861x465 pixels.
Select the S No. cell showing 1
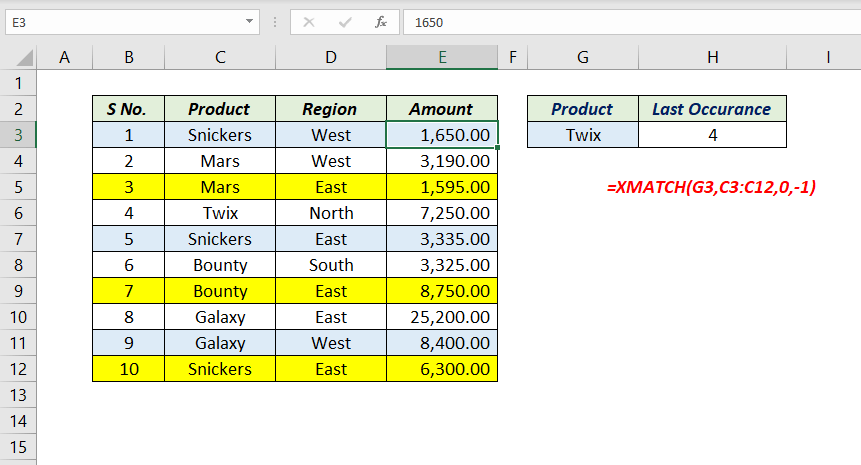(128, 135)
